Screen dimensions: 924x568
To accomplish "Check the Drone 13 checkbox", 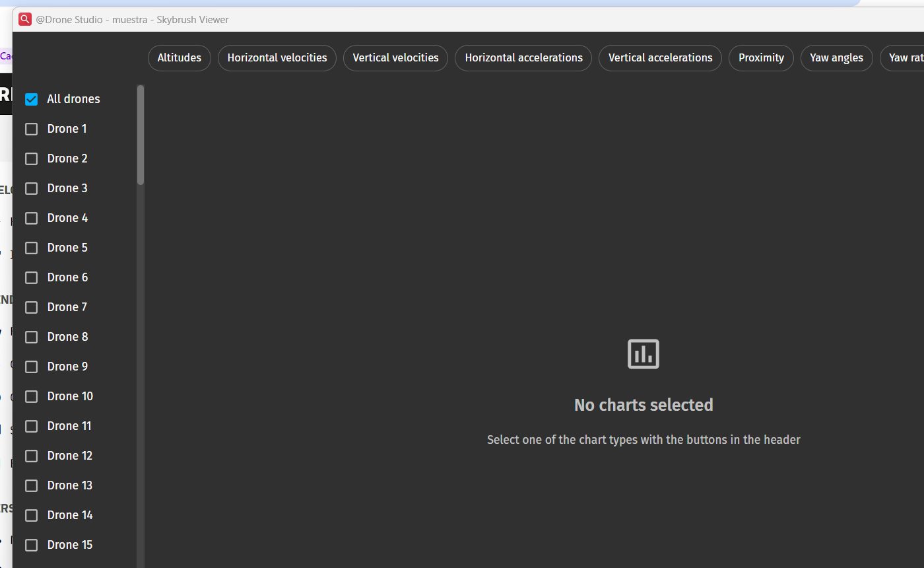I will point(31,485).
